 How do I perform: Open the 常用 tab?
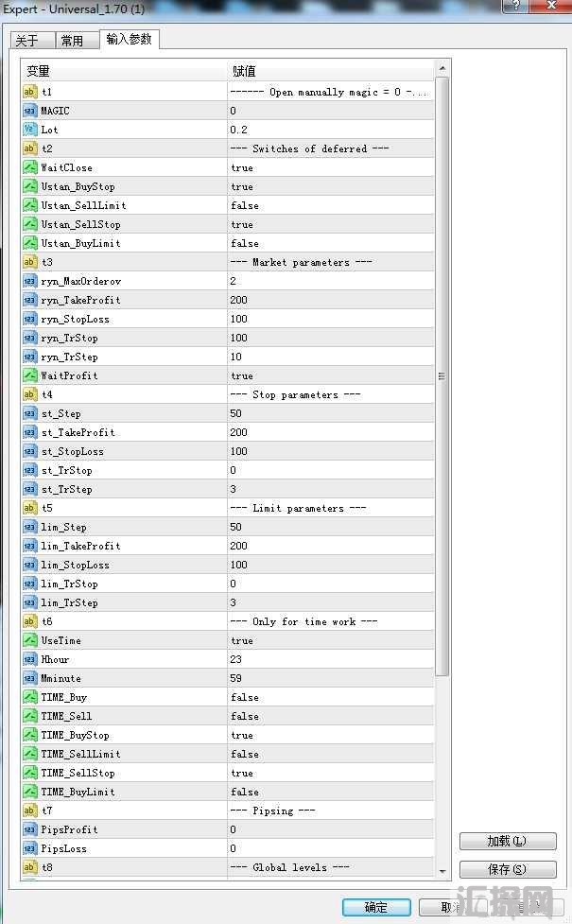[72, 41]
